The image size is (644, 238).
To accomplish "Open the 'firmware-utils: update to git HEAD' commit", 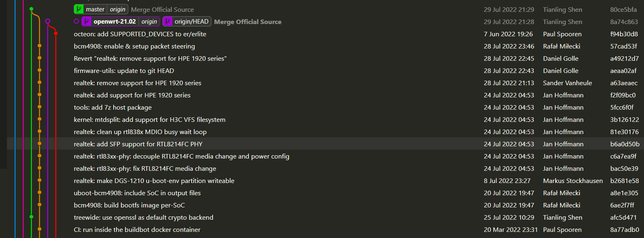I will 124,71.
